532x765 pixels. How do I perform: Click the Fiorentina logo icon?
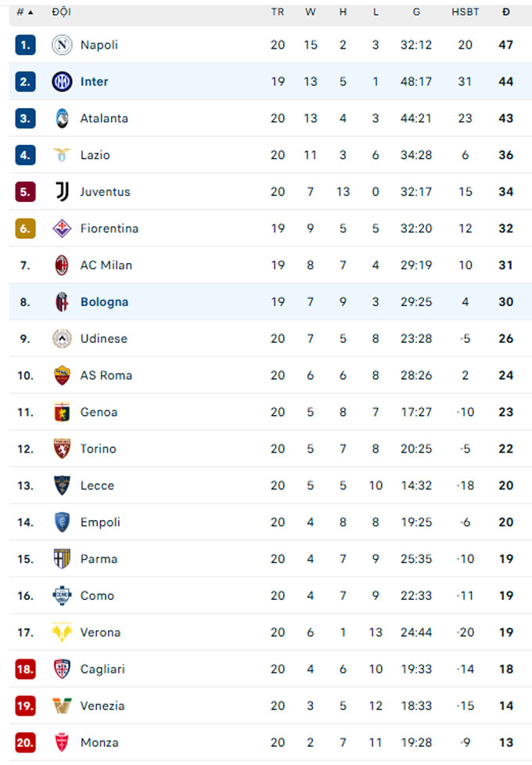tap(62, 229)
